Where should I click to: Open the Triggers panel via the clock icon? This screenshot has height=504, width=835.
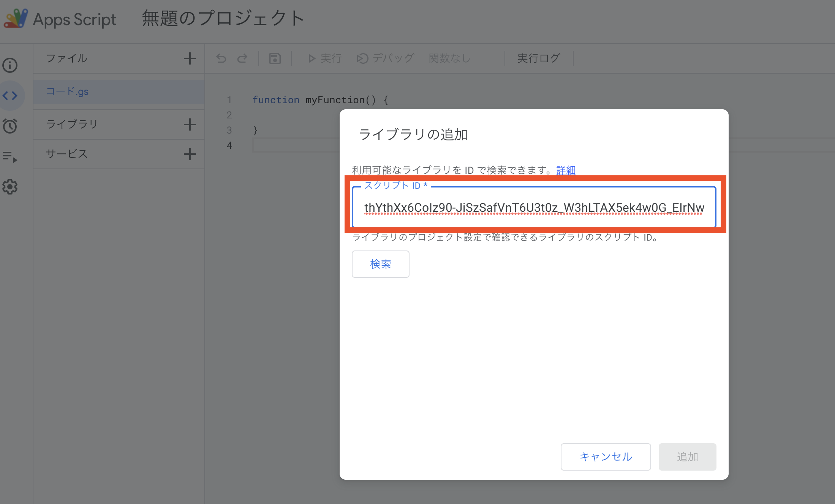[x=10, y=126]
